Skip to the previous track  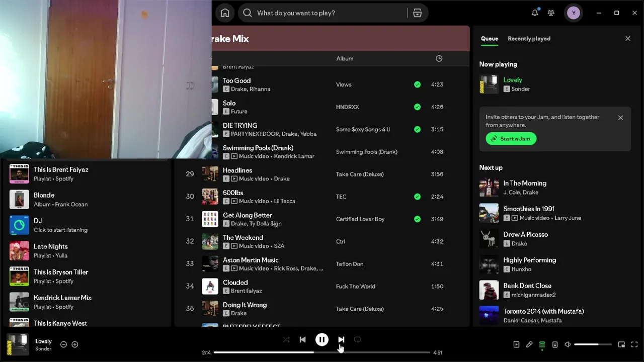point(302,340)
